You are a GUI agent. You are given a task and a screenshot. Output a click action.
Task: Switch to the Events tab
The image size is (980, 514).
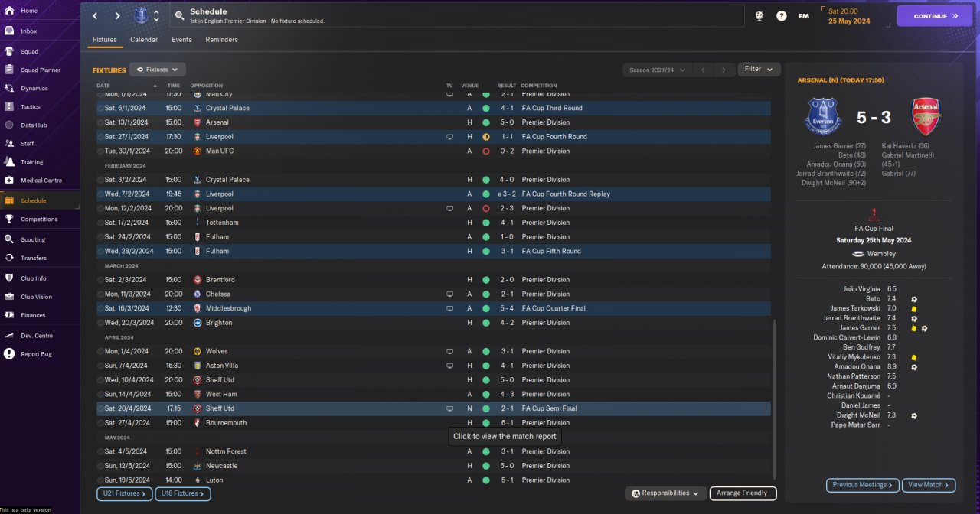tap(181, 40)
